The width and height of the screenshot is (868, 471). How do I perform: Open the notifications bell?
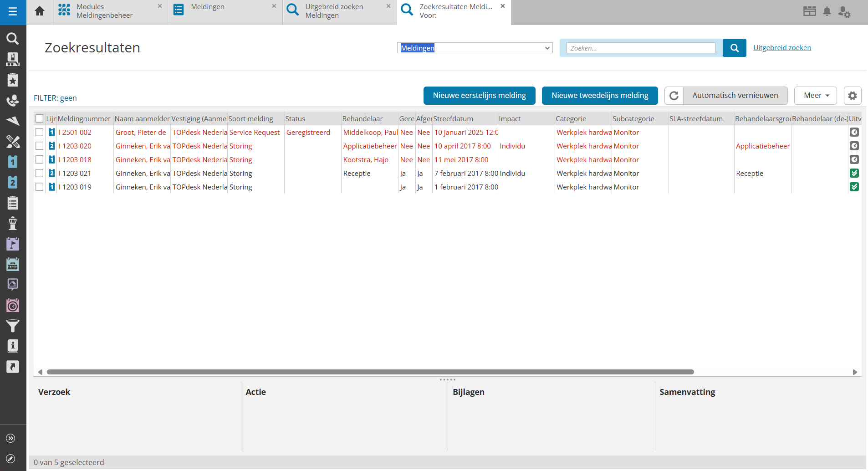click(x=827, y=11)
